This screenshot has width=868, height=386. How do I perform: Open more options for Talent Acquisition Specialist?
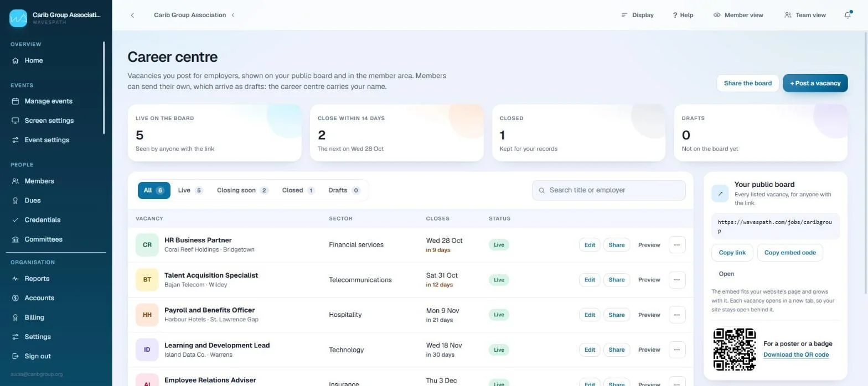pos(677,280)
